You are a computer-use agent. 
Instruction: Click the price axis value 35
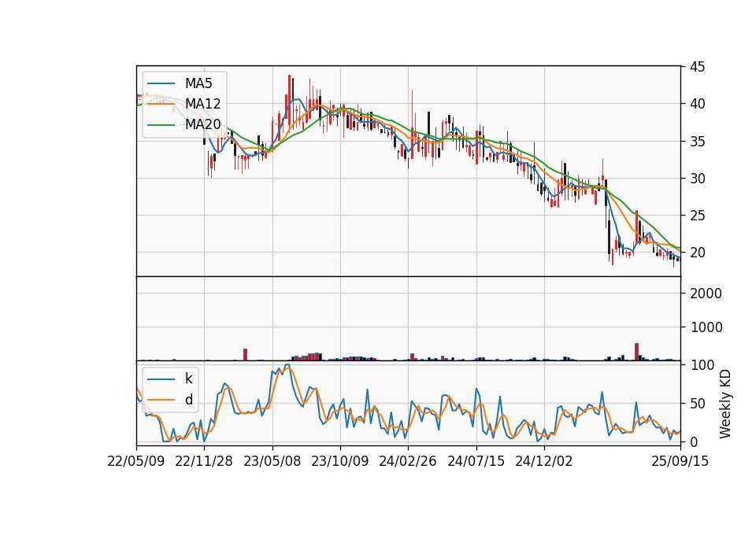click(697, 142)
